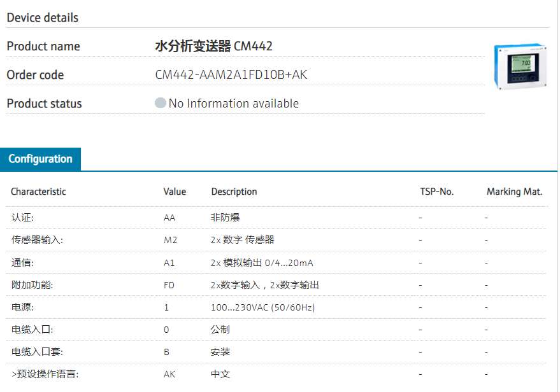Screen dimensions: 560x392
Task: Click the CM442 product thumbnail image
Action: pos(520,66)
